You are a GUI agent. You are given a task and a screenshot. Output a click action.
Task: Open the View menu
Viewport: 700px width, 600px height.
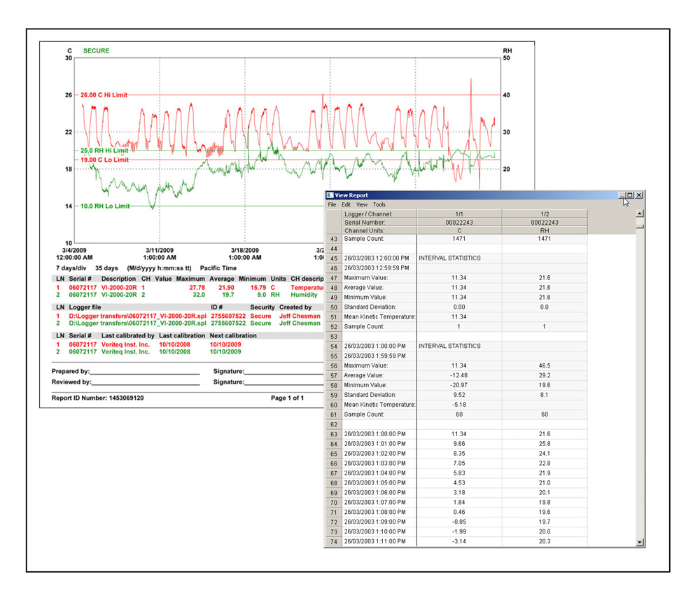(362, 205)
